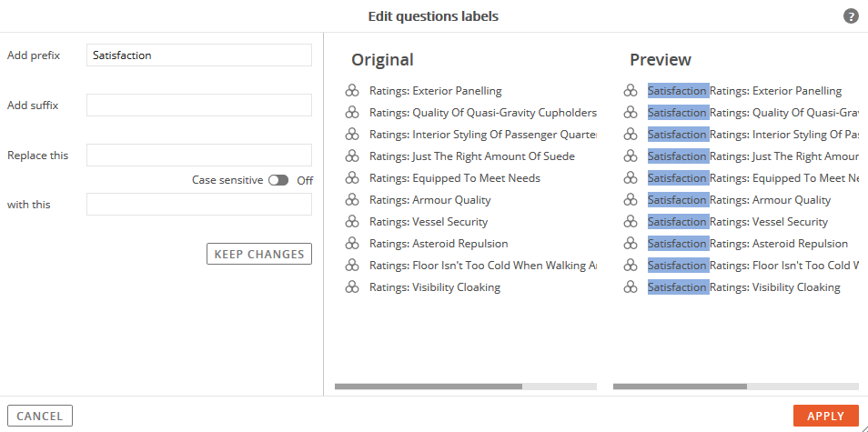Click original icon for Just The Right Amount Of Suede
The image size is (868, 432).
(x=352, y=156)
